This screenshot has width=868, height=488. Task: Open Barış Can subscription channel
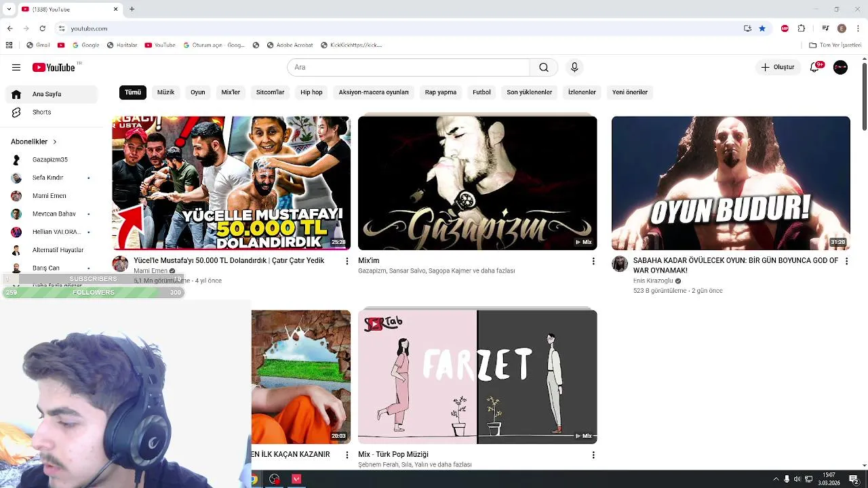(52, 268)
